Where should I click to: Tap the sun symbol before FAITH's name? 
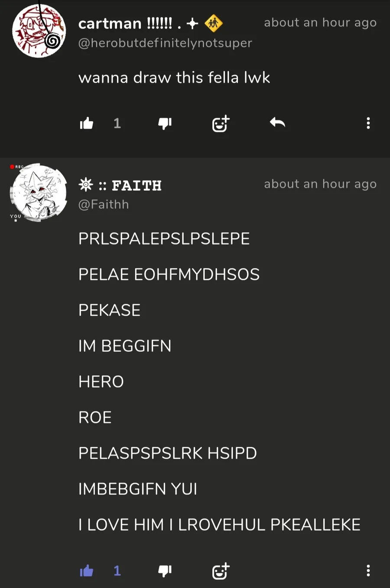pyautogui.click(x=86, y=185)
